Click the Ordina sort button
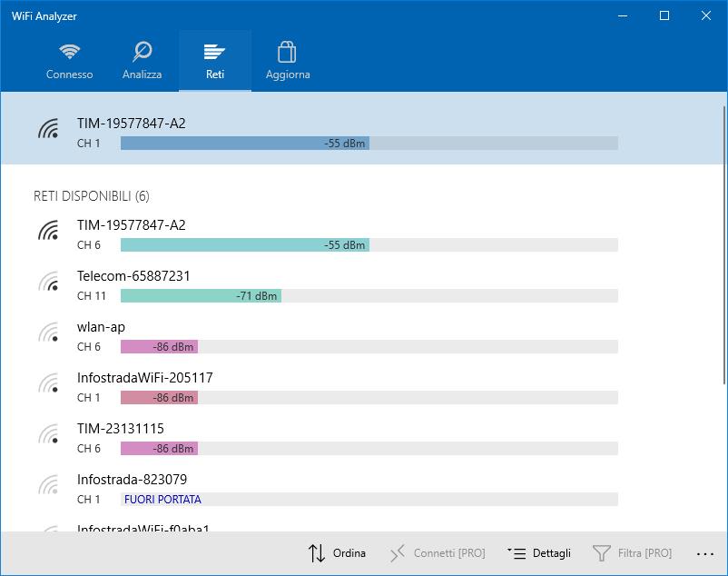728x576 pixels. (x=337, y=553)
